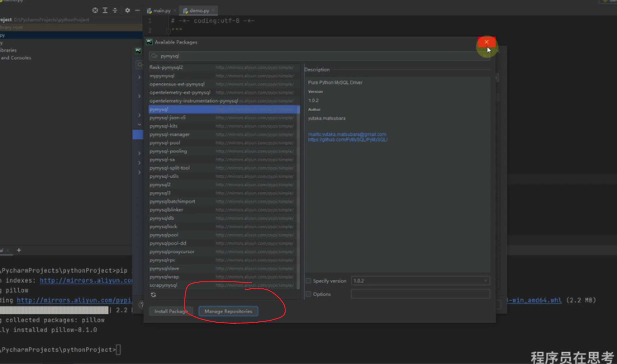The image size is (617, 364).
Task: Select the pymysqlslave package
Action: pyautogui.click(x=223, y=268)
